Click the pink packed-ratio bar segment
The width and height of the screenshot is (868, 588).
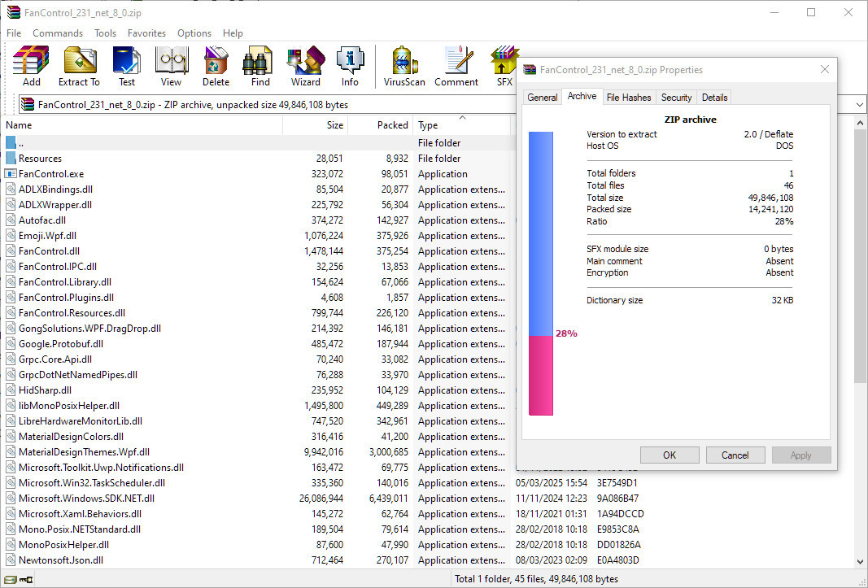pos(541,376)
